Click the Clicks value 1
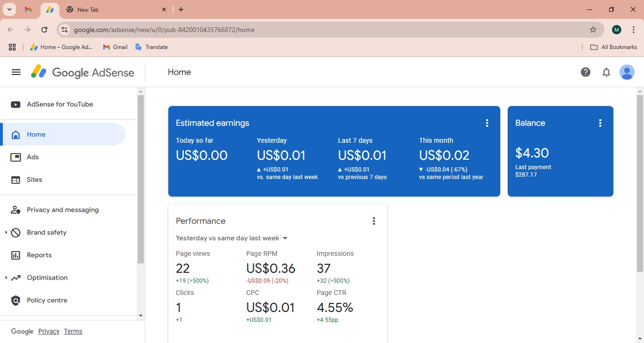 [x=179, y=308]
